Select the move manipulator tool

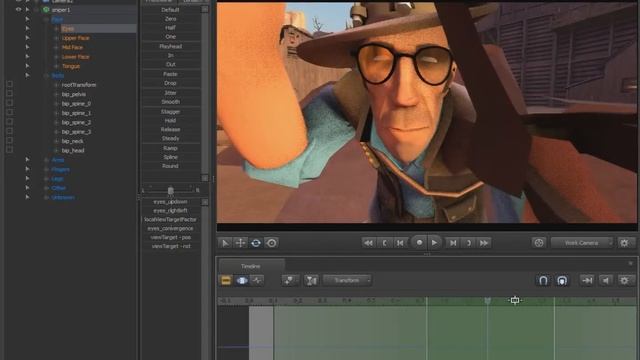[240, 243]
